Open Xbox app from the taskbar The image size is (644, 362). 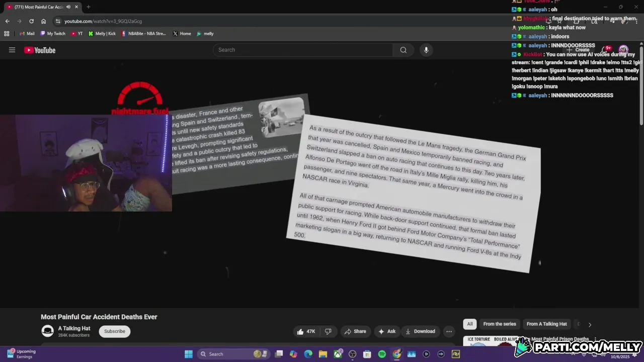pos(338,354)
